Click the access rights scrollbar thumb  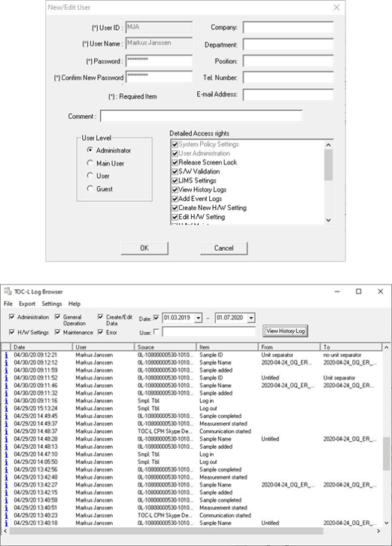pyautogui.click(x=328, y=165)
